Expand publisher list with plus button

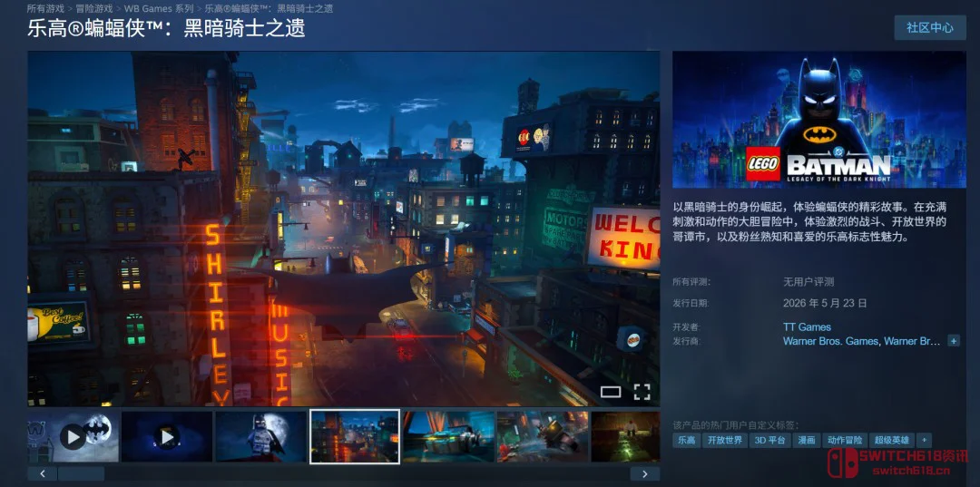pyautogui.click(x=953, y=341)
